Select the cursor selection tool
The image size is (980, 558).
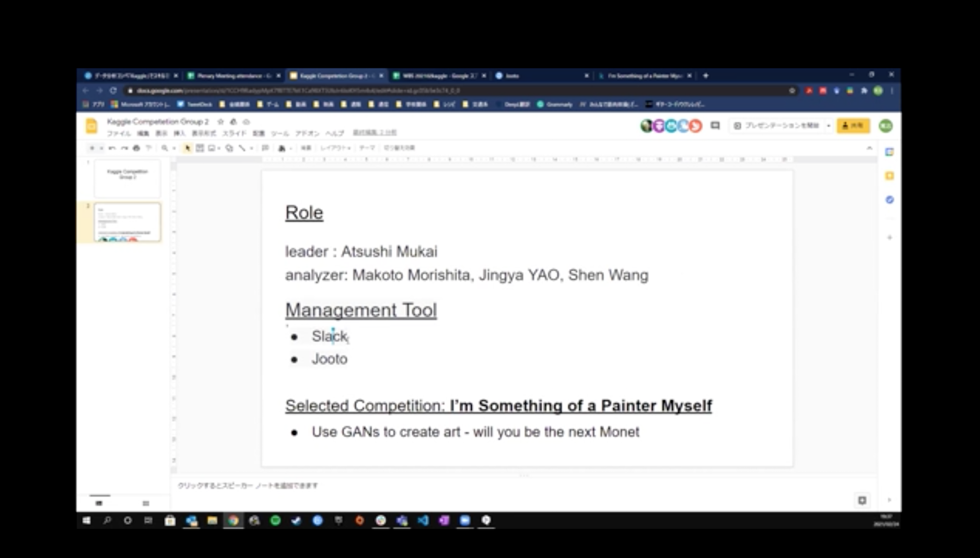pos(188,148)
